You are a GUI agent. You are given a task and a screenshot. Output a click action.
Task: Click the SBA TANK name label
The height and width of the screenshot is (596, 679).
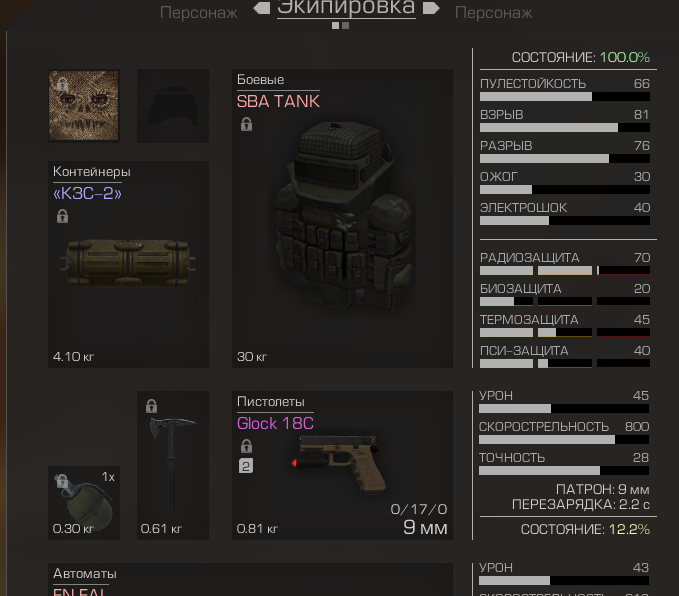278,101
